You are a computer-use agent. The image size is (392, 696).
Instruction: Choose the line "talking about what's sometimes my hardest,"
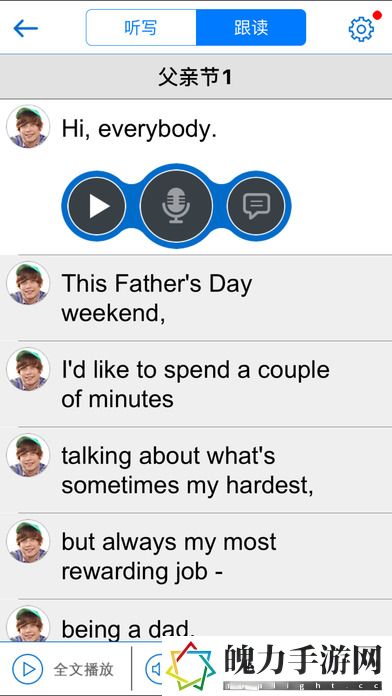(x=196, y=470)
